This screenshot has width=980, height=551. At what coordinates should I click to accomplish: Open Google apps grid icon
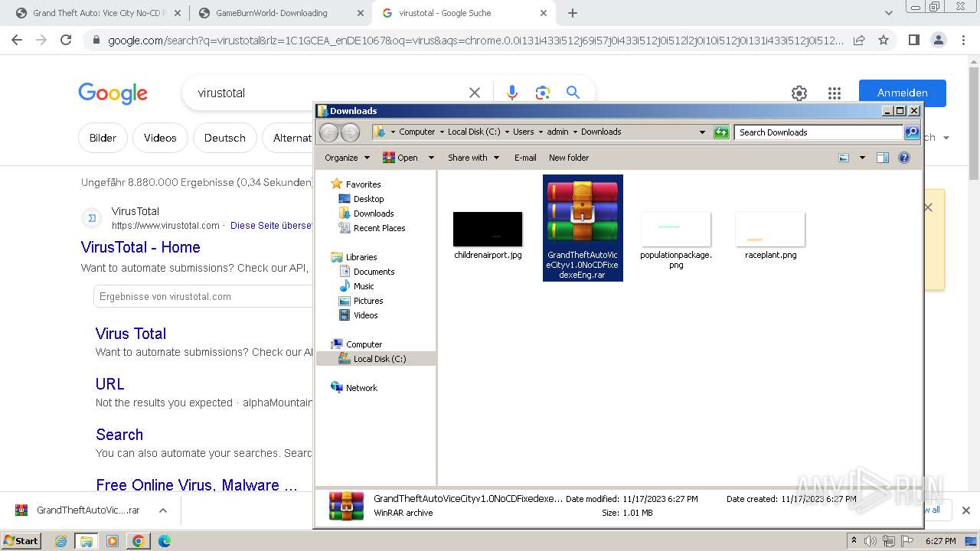(x=835, y=93)
